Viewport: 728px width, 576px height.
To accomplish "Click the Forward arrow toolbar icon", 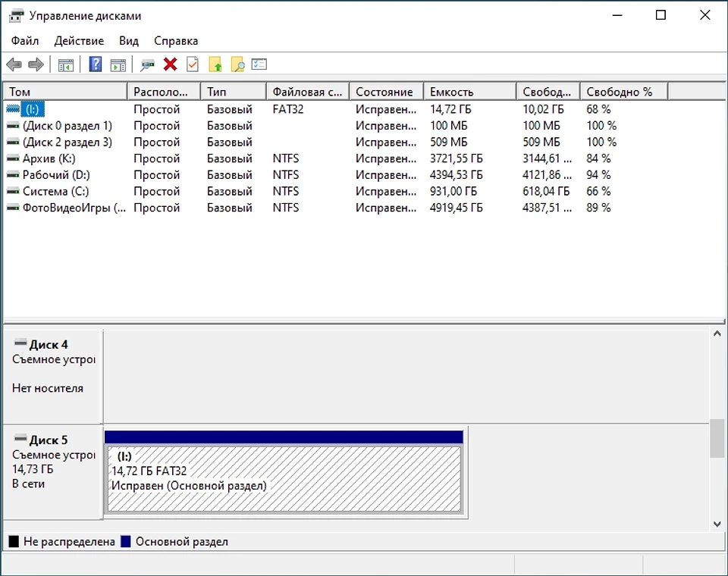I will 36,65.
